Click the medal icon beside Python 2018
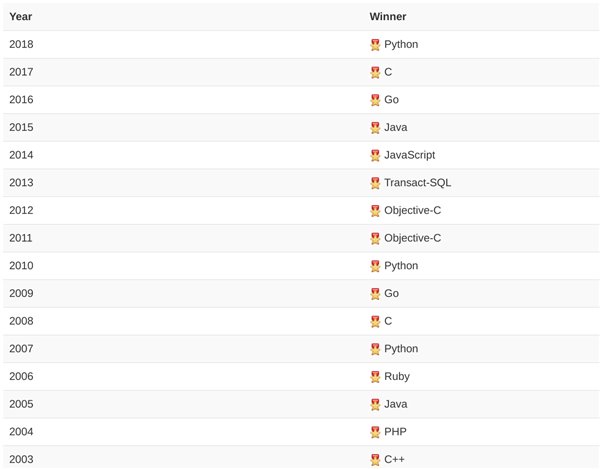 click(375, 45)
